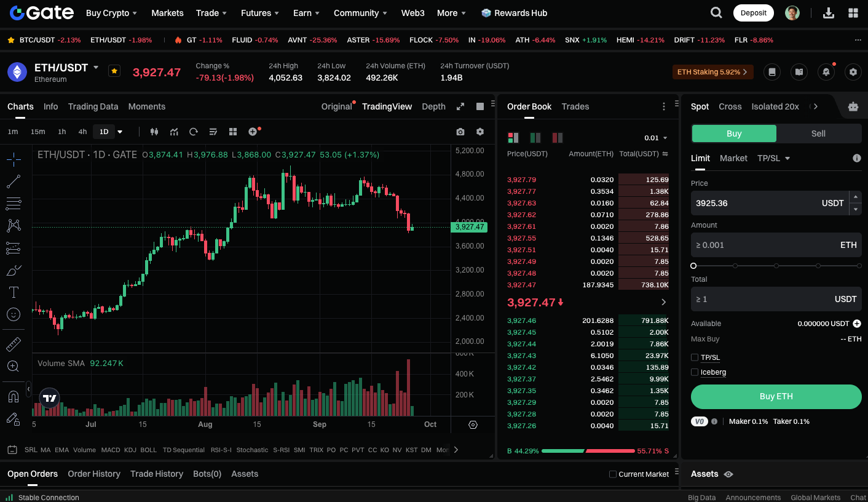Image resolution: width=868 pixels, height=502 pixels.
Task: Open the Rewards Hub link
Action: [x=514, y=13]
